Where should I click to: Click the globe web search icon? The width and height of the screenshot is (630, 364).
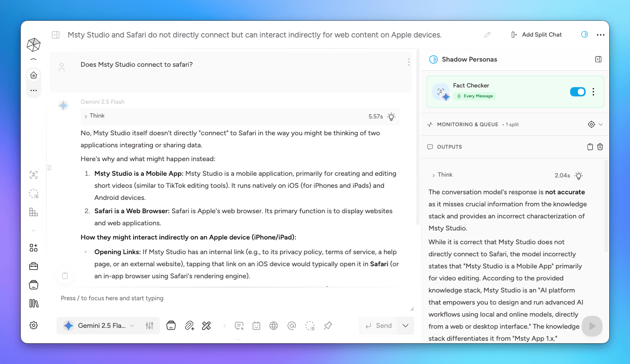pyautogui.click(x=274, y=326)
